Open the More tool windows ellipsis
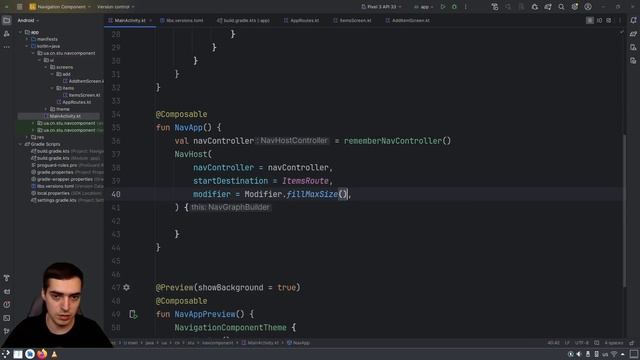This screenshot has height=360, width=640. tap(7, 47)
